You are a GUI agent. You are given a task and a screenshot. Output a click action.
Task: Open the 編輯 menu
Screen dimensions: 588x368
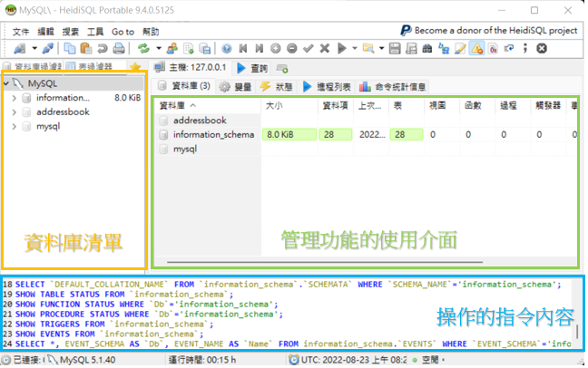pyautogui.click(x=45, y=32)
